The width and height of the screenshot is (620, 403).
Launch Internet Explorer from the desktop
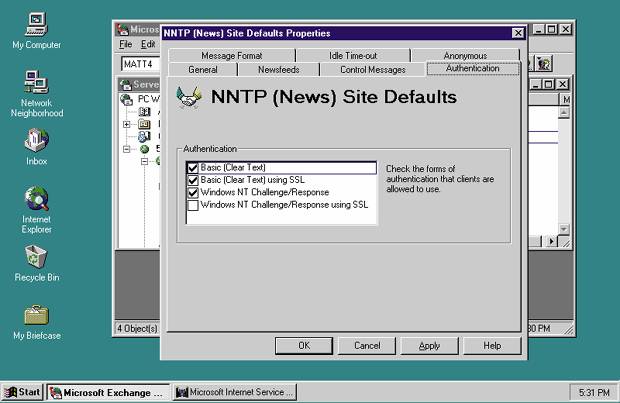coord(36,199)
